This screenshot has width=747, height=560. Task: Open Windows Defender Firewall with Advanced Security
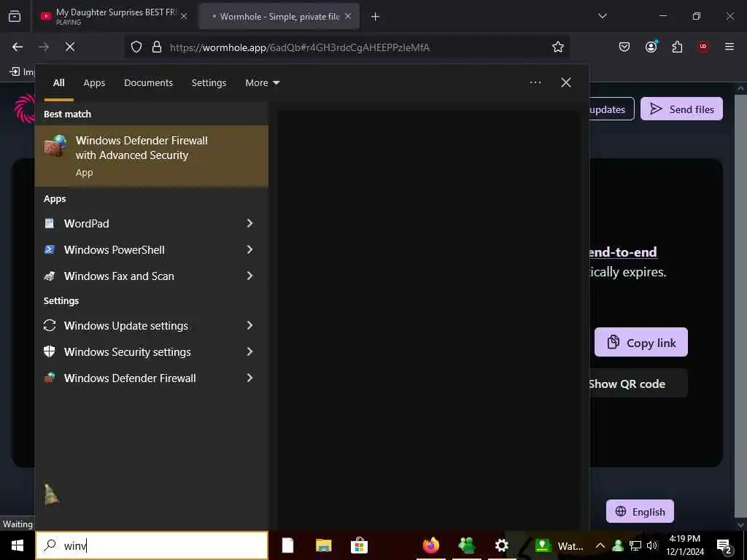152,156
